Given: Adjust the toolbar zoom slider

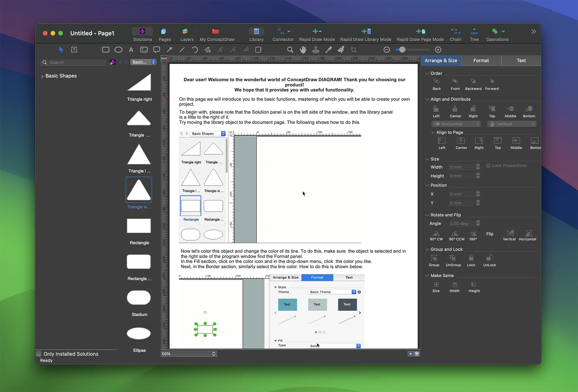Looking at the screenshot, I should click(x=402, y=50).
